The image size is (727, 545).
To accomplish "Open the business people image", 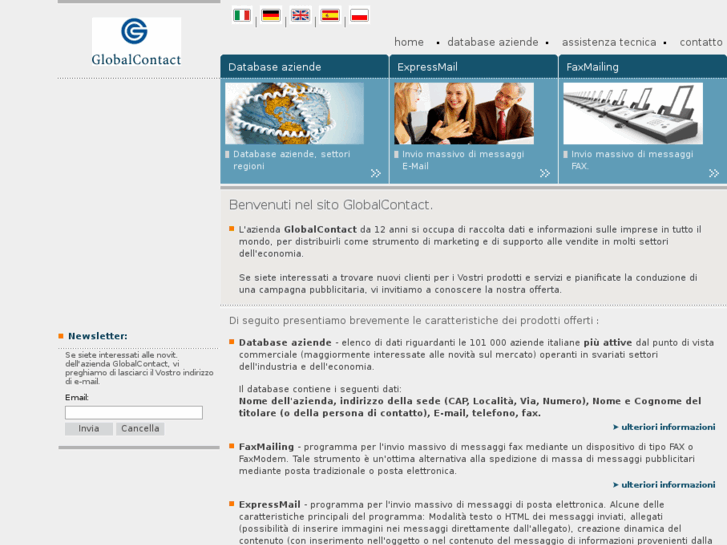I will coord(464,114).
